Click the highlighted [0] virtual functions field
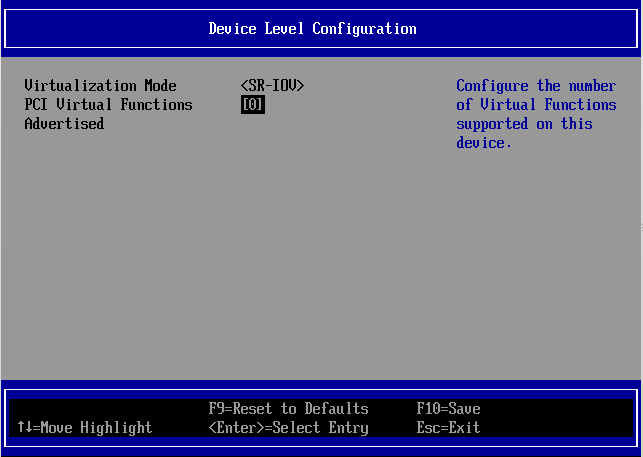This screenshot has width=643, height=457. pos(253,105)
